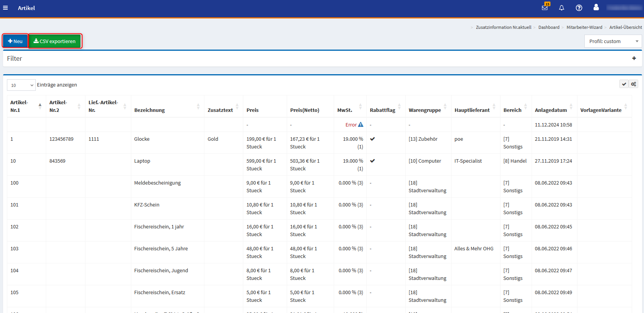The height and width of the screenshot is (313, 644).
Task: Click CSV exportieren button
Action: tap(55, 41)
